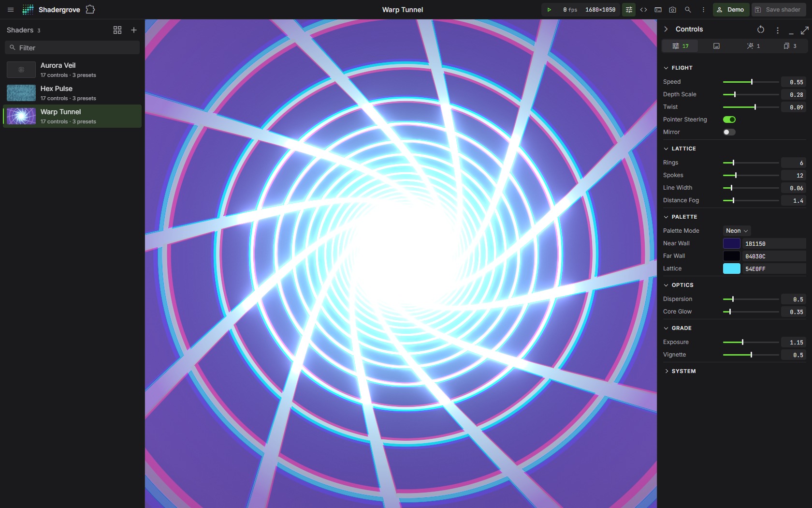
Task: Select the parameters tab showing 17
Action: click(x=680, y=46)
